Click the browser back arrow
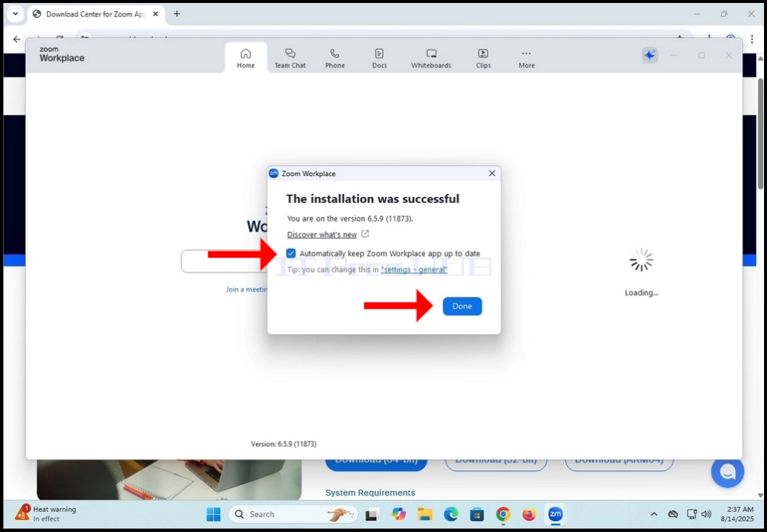This screenshot has height=532, width=767. click(x=16, y=39)
